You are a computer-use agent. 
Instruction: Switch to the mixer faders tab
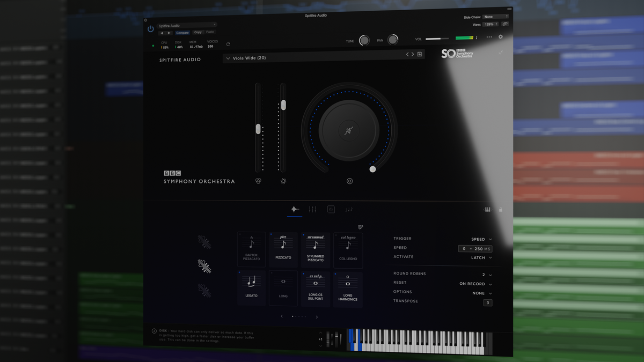[x=312, y=209]
